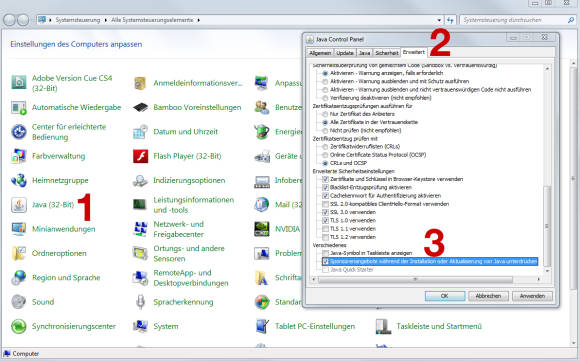This screenshot has height=361, width=580.
Task: Switch to the Sicherheit tab
Action: coord(387,53)
